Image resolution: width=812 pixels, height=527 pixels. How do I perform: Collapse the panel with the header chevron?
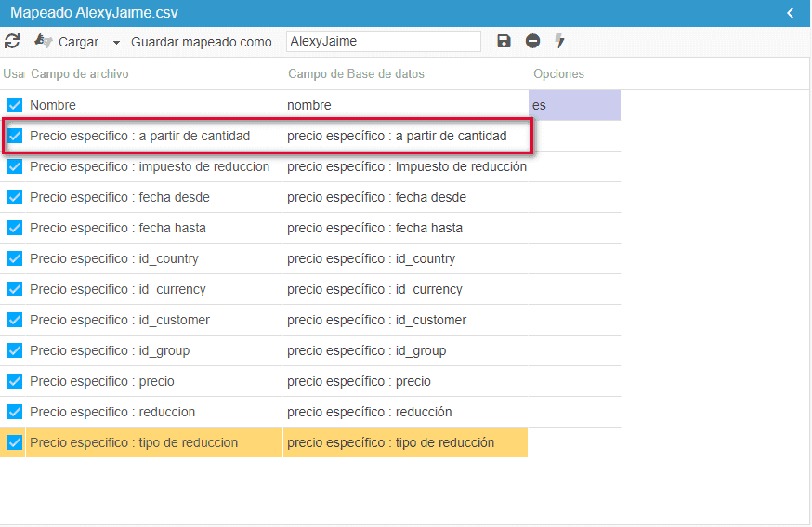pyautogui.click(x=791, y=13)
